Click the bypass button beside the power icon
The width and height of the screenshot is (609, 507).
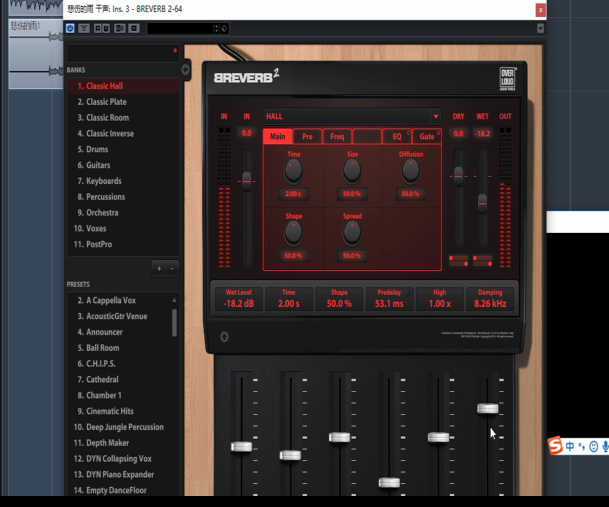(84, 28)
